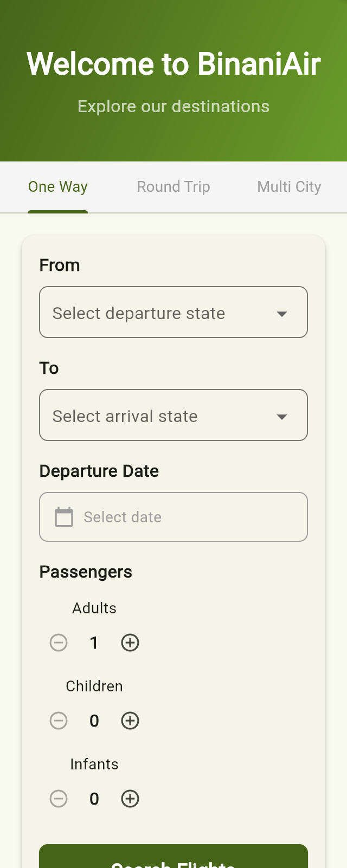Screen dimensions: 347x868
Task: Increase the Children count with the plus icon
Action: tap(130, 721)
